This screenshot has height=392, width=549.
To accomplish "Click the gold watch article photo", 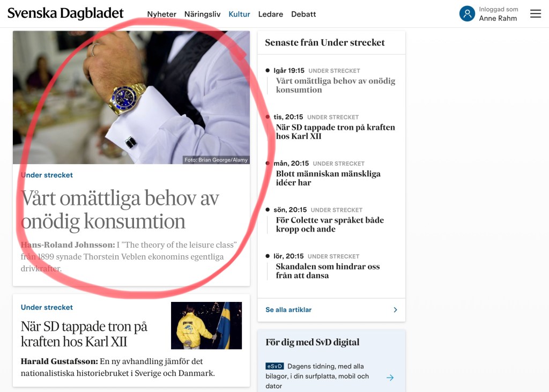I will click(131, 98).
